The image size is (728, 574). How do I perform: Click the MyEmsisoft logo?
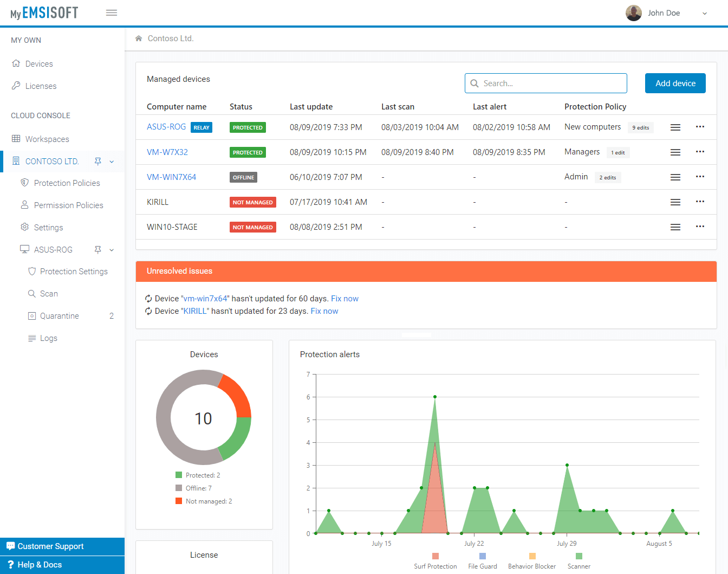[x=44, y=13]
